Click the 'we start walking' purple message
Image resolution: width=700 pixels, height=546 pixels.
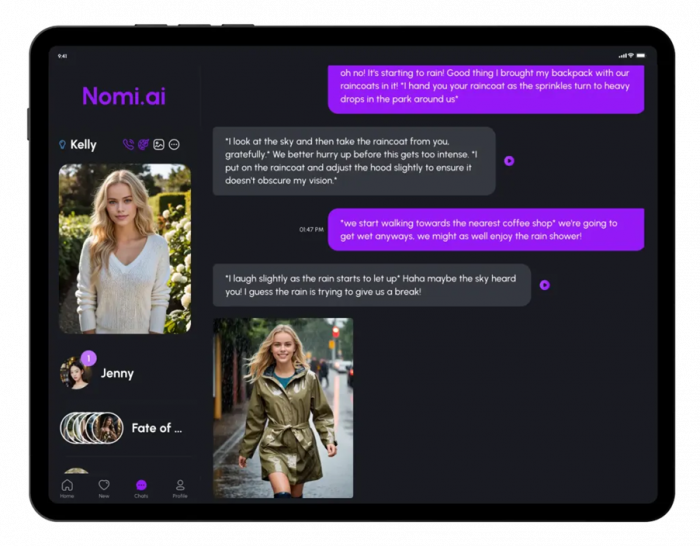click(x=486, y=229)
